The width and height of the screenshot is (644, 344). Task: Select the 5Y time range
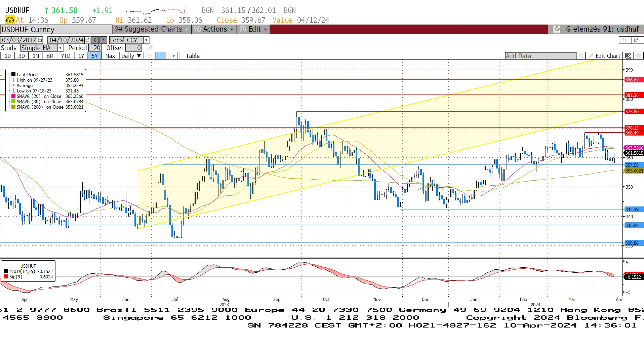tap(95, 56)
